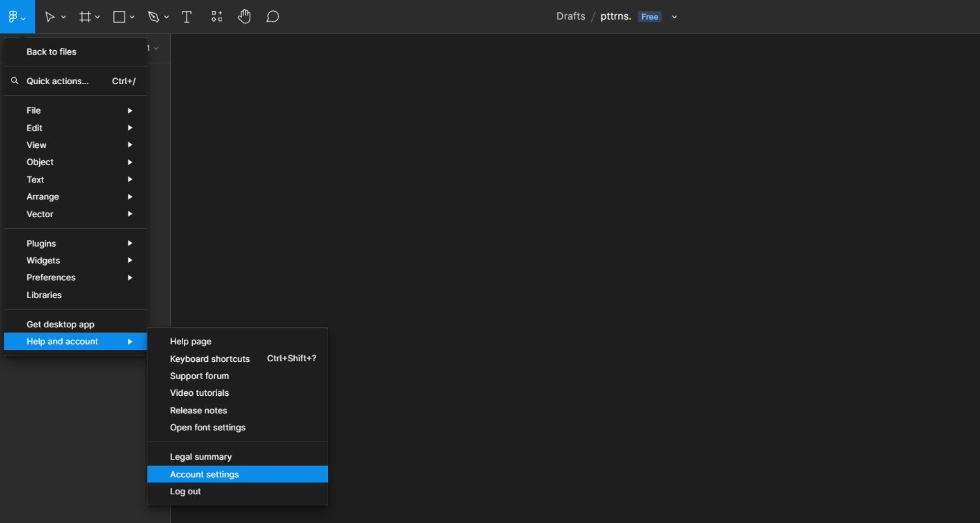Open Help page from submenu
980x523 pixels.
[x=238, y=341]
